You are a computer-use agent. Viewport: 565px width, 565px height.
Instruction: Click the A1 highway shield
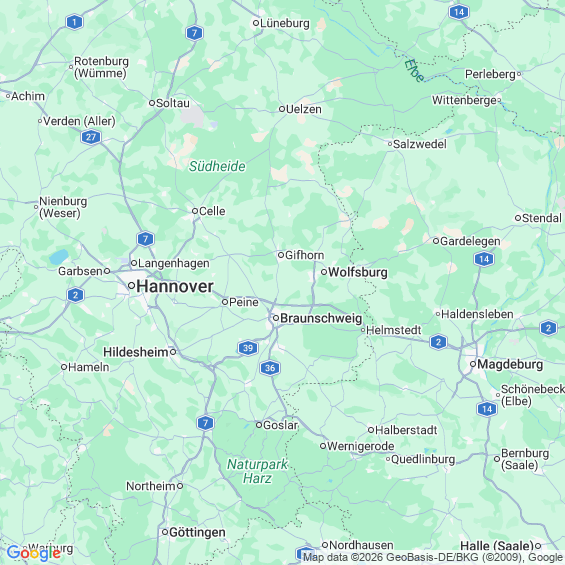pyautogui.click(x=75, y=22)
